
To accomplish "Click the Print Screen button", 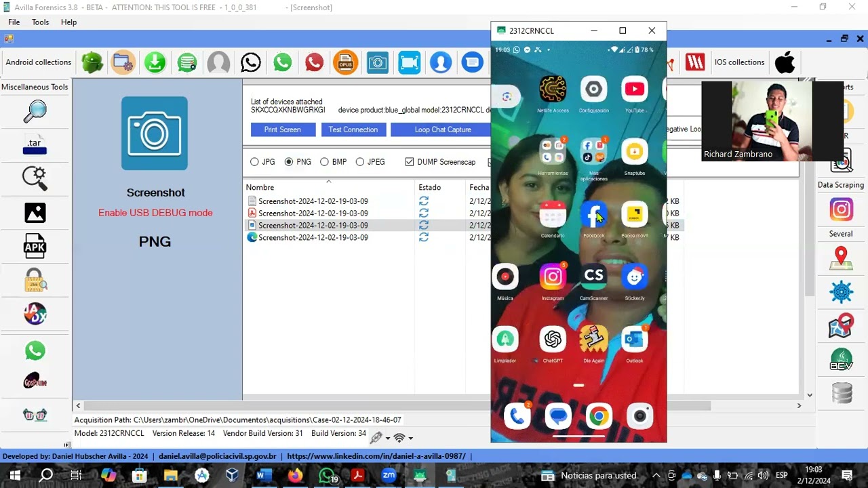I will (x=283, y=129).
